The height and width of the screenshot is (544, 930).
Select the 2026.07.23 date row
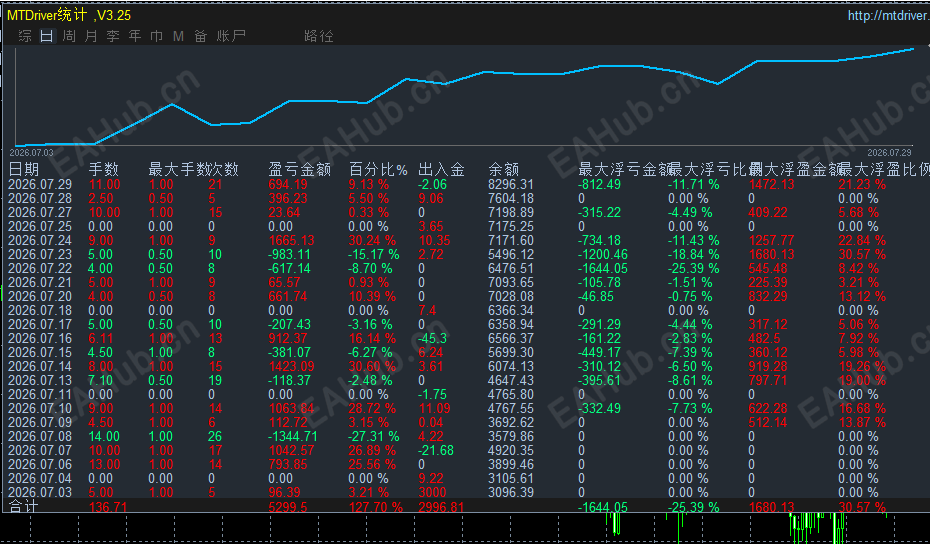tap(40, 254)
